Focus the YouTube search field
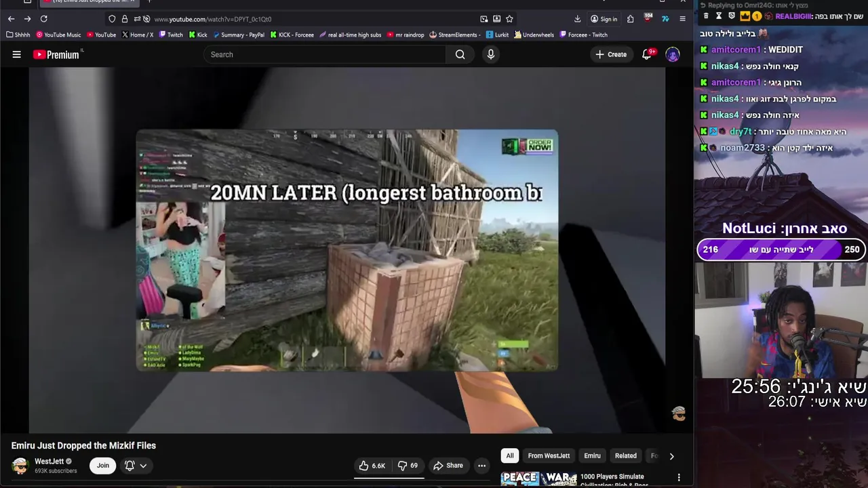This screenshot has height=488, width=868. click(x=325, y=54)
